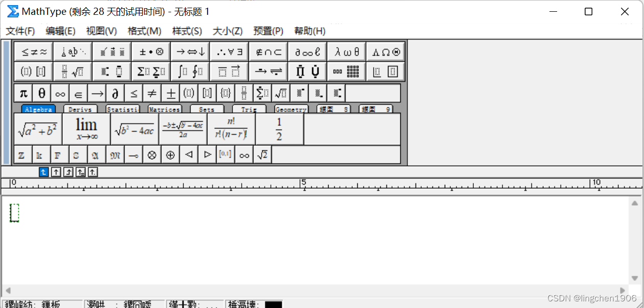Open the 视图(V) menu
644x308 pixels.
point(101,31)
